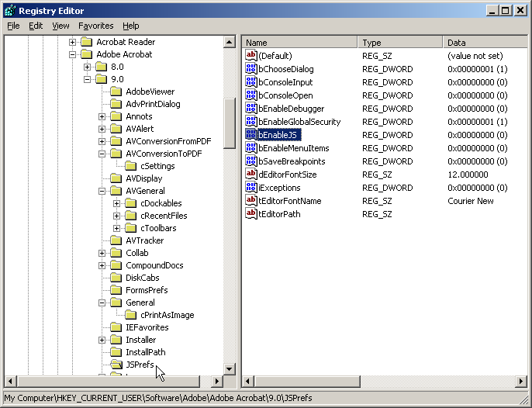Click the DWORD icon beside bEnableMenuItems

[x=251, y=148]
